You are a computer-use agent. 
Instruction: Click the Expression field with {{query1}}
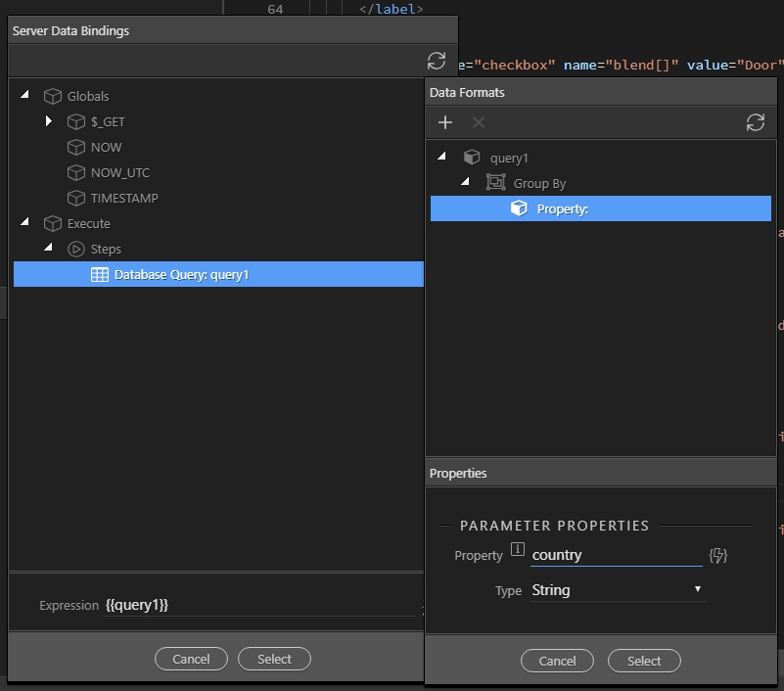click(259, 606)
